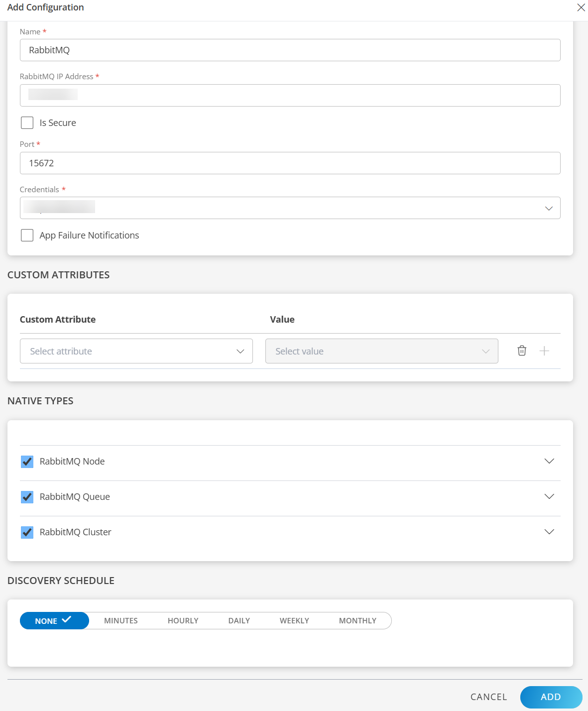Switch schedule to MONTHLY
588x711 pixels.
pyautogui.click(x=357, y=621)
